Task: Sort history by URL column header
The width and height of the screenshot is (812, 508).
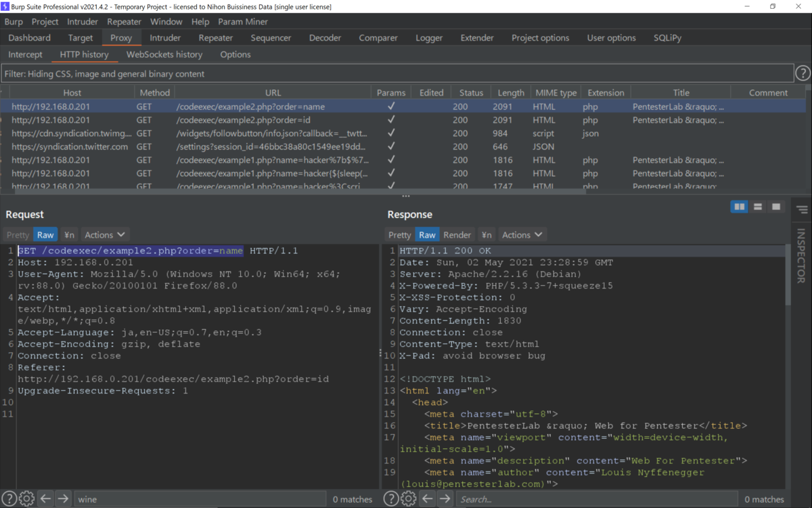Action: click(273, 93)
